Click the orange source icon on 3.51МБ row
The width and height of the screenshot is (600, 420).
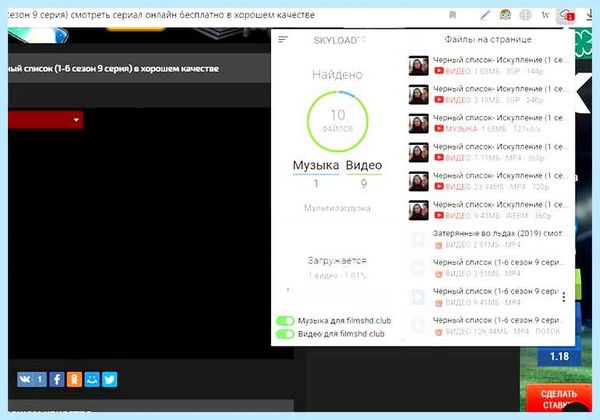click(439, 273)
